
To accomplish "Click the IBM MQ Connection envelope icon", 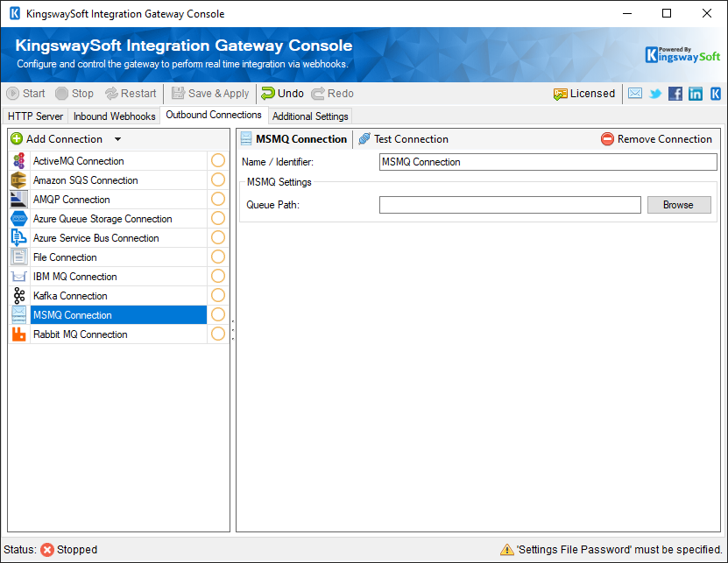I will [19, 277].
